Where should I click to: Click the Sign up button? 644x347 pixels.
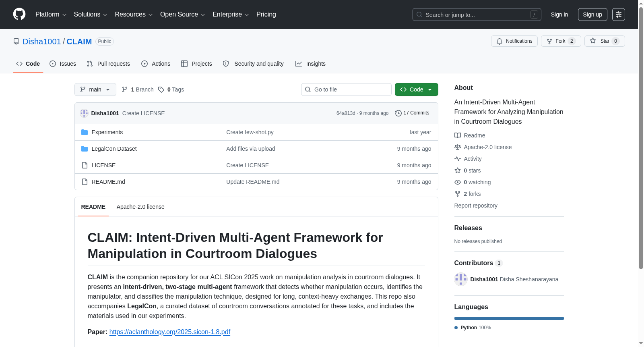(x=592, y=15)
